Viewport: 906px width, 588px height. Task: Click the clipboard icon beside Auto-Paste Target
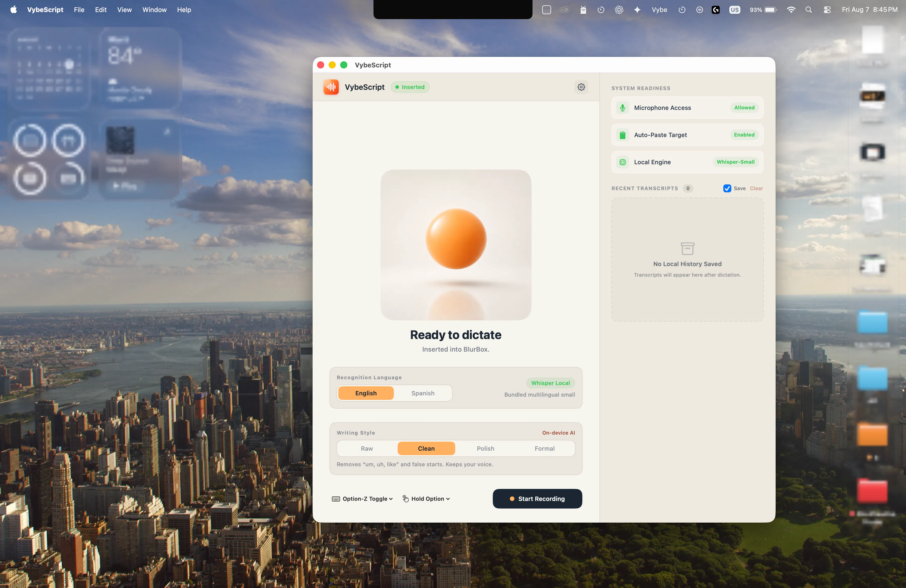click(x=622, y=135)
